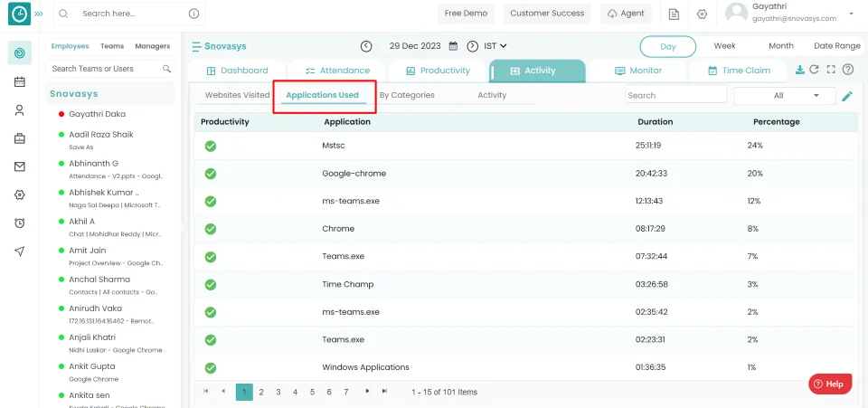868x408 pixels.
Task: Open the document notes icon in header
Action: (x=674, y=14)
